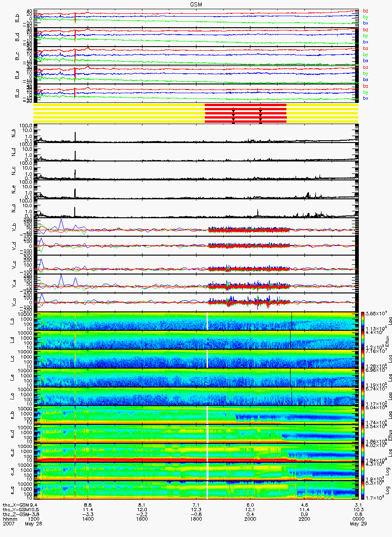Click the red mode-interval bar segment
The height and width of the screenshot is (537, 392).
tap(245, 113)
